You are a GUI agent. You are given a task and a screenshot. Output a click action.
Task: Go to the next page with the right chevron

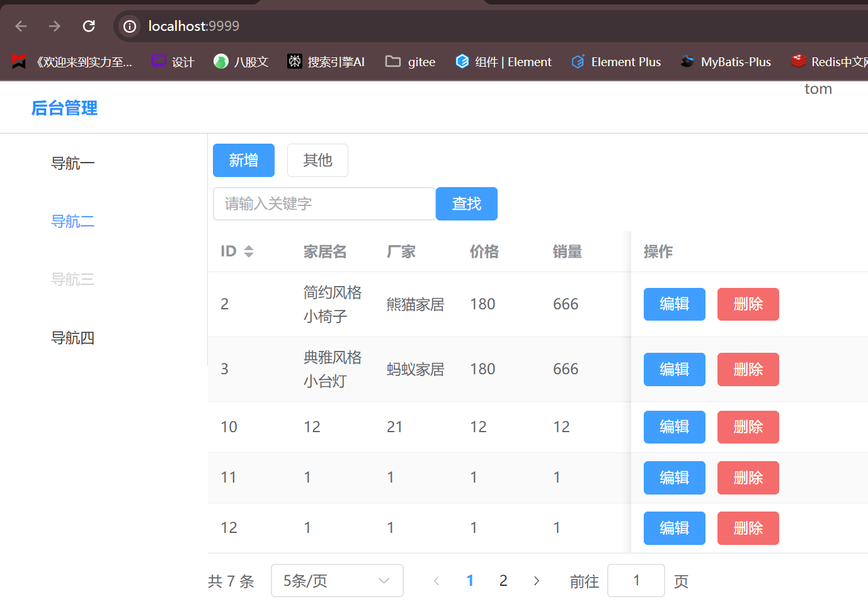tap(536, 581)
